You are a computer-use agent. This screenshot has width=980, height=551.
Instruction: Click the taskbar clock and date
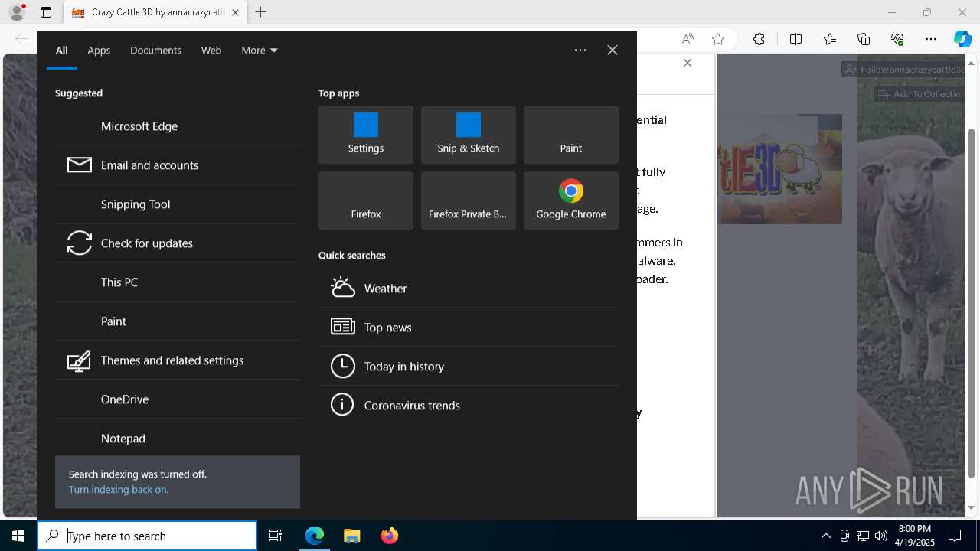916,536
